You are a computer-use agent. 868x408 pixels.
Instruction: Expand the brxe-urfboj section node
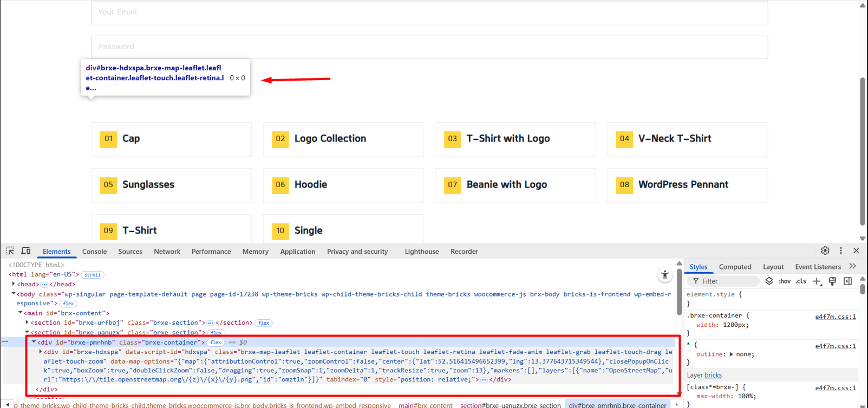[27, 323]
